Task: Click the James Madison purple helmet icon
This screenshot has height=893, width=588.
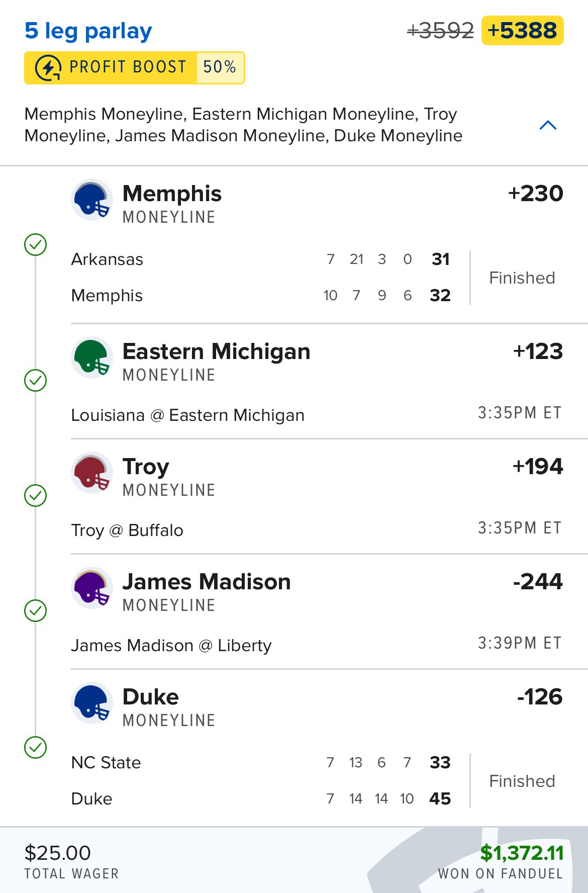Action: pyautogui.click(x=91, y=588)
